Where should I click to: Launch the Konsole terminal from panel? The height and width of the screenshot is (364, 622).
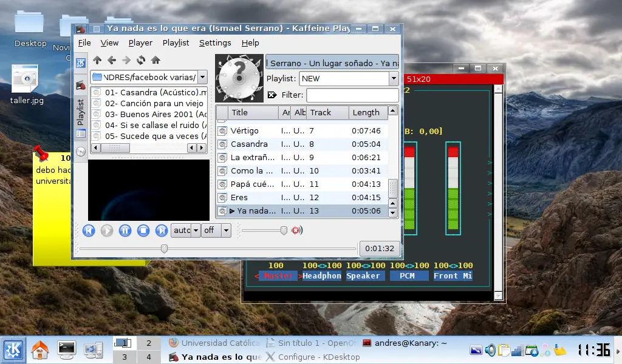pyautogui.click(x=66, y=349)
